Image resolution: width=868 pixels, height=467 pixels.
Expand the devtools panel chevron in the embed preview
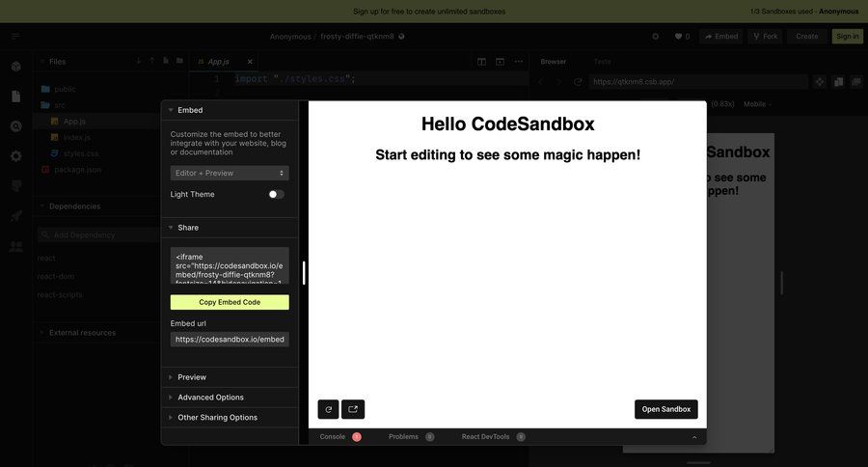click(694, 437)
